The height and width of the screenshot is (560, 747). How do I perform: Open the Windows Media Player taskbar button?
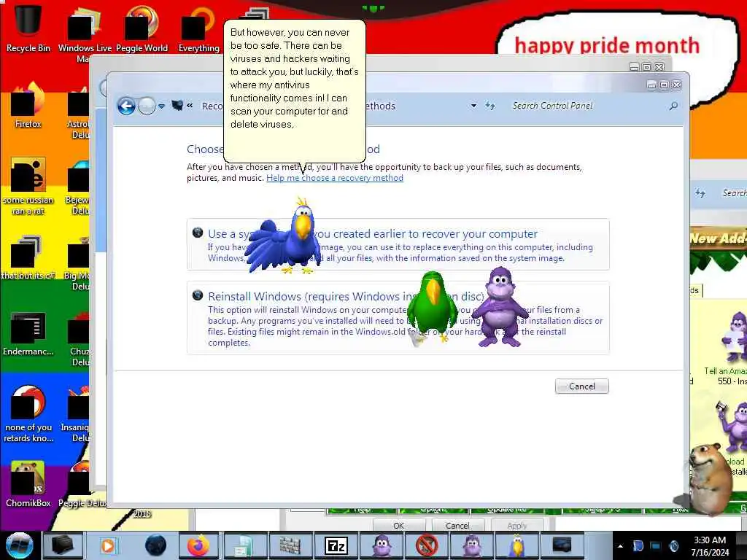click(108, 545)
